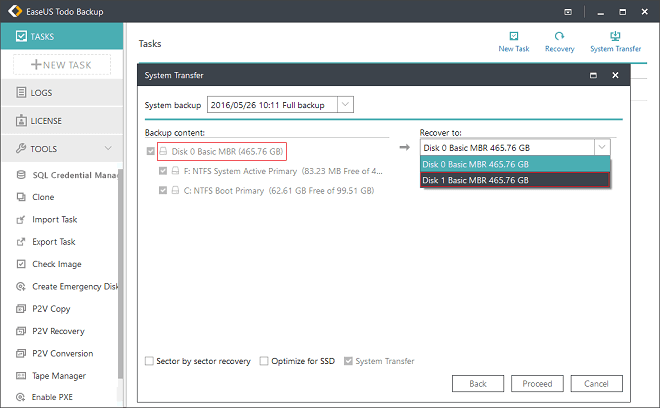Open the System Transfer toolbar icon
The image size is (660, 408).
[x=615, y=36]
